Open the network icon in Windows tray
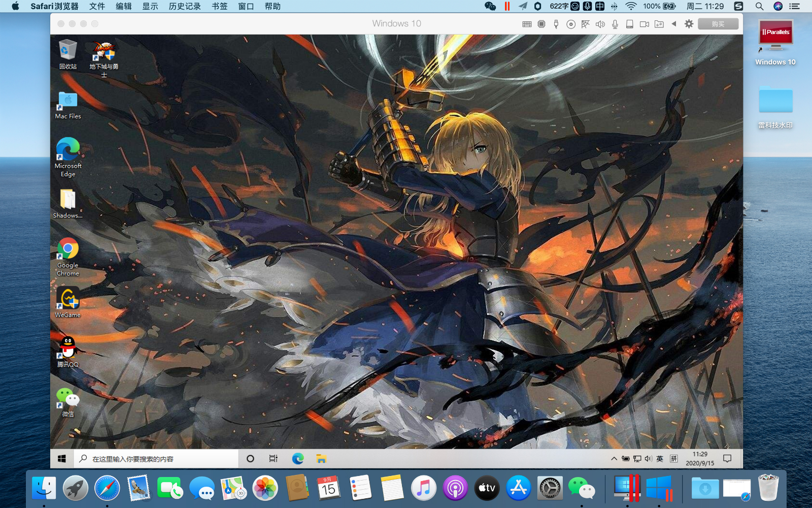 (x=637, y=459)
